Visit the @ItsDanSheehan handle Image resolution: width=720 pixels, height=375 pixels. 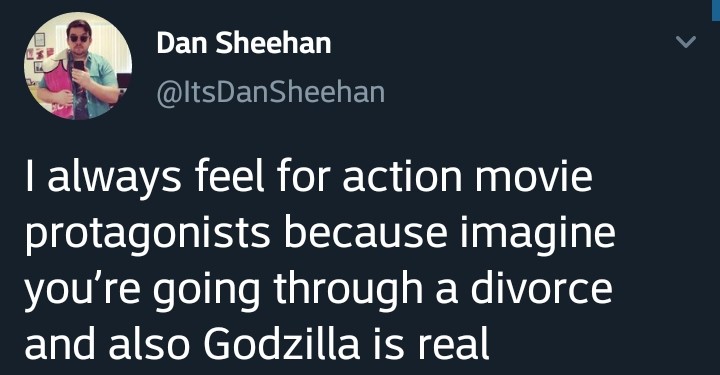270,92
